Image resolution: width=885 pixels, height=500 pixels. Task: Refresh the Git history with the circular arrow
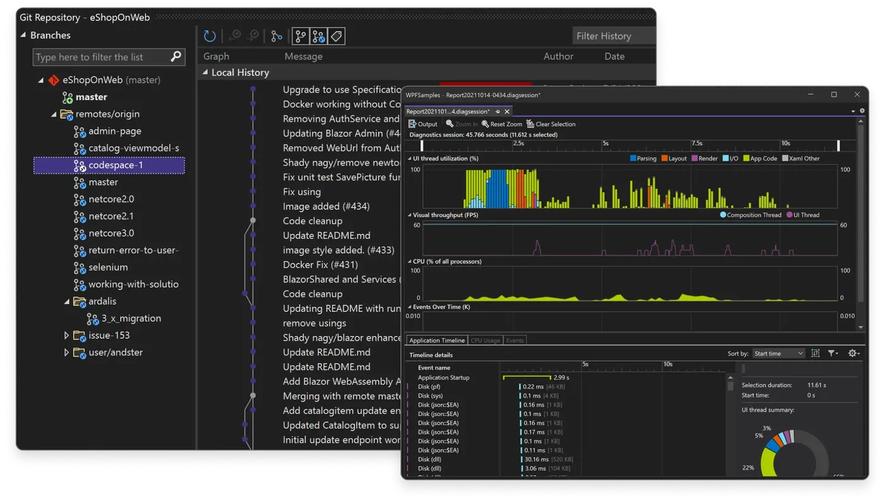(x=209, y=36)
